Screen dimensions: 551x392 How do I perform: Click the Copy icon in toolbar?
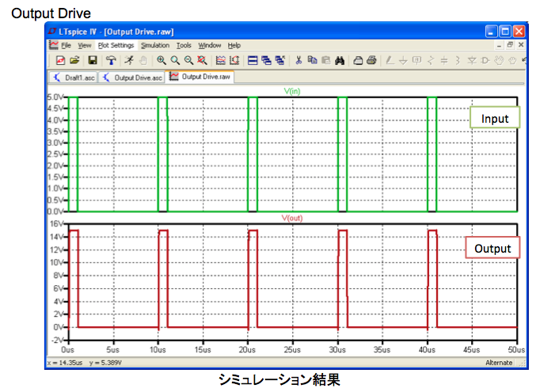[x=312, y=60]
